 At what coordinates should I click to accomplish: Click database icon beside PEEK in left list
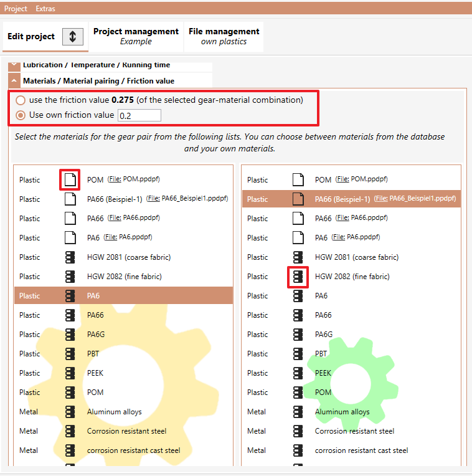click(70, 373)
